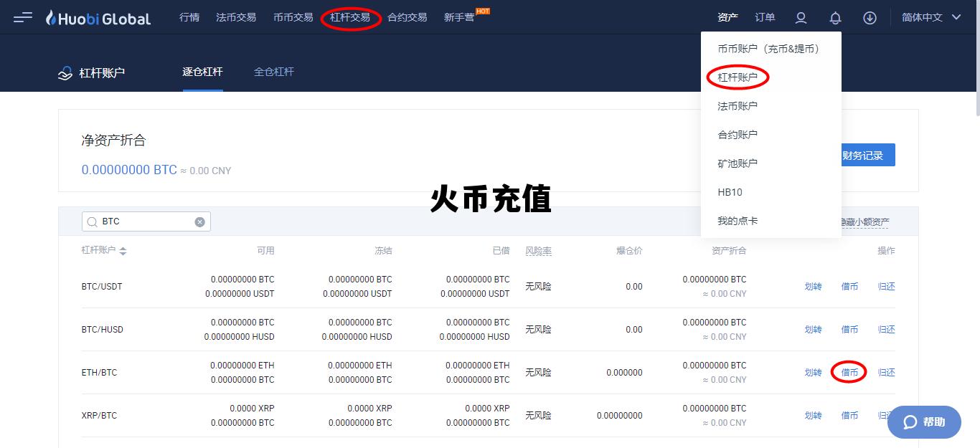The height and width of the screenshot is (448, 980).
Task: Open the 行情 menu
Action: click(x=189, y=17)
